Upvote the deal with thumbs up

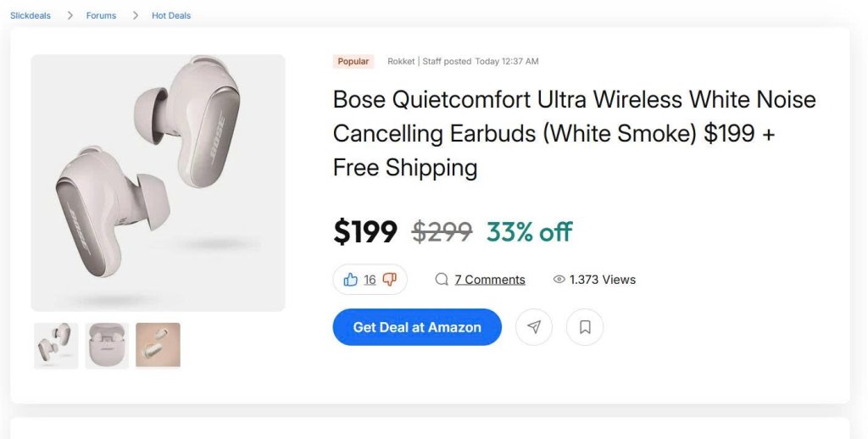tap(350, 280)
